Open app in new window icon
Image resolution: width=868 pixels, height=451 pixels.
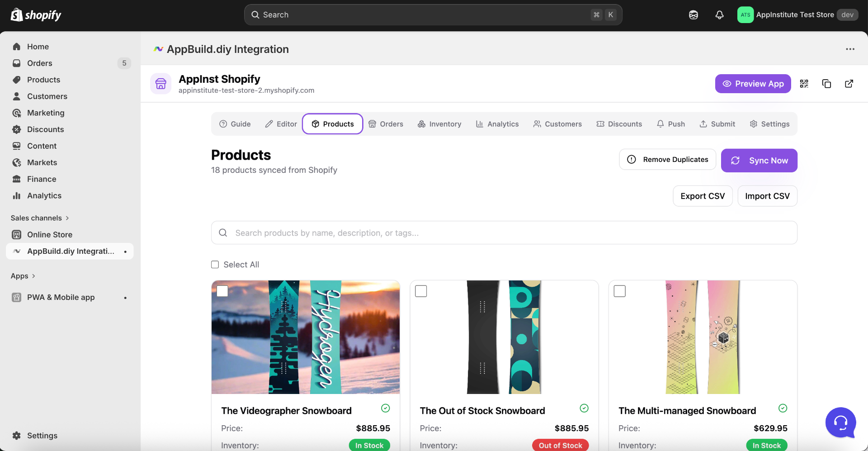pyautogui.click(x=849, y=84)
